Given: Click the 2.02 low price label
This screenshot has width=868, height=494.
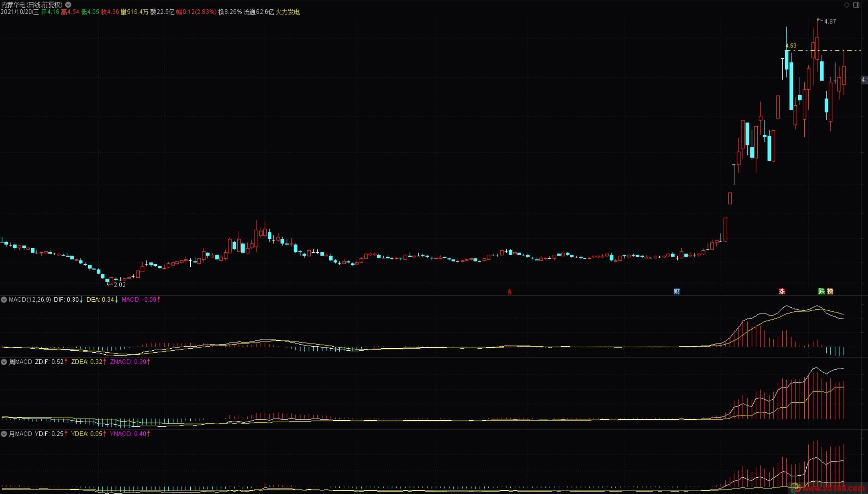Looking at the screenshot, I should [x=120, y=285].
